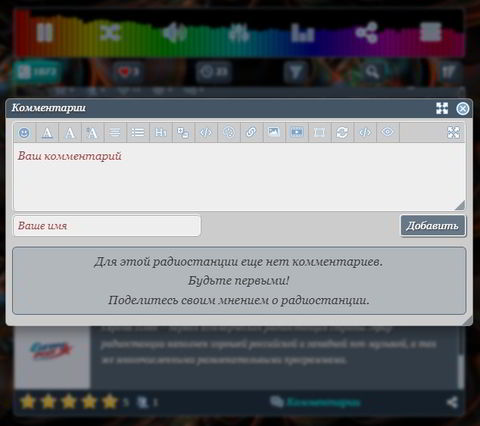Image resolution: width=480 pixels, height=426 pixels.
Task: Insert a video into the comment
Action: point(297,133)
